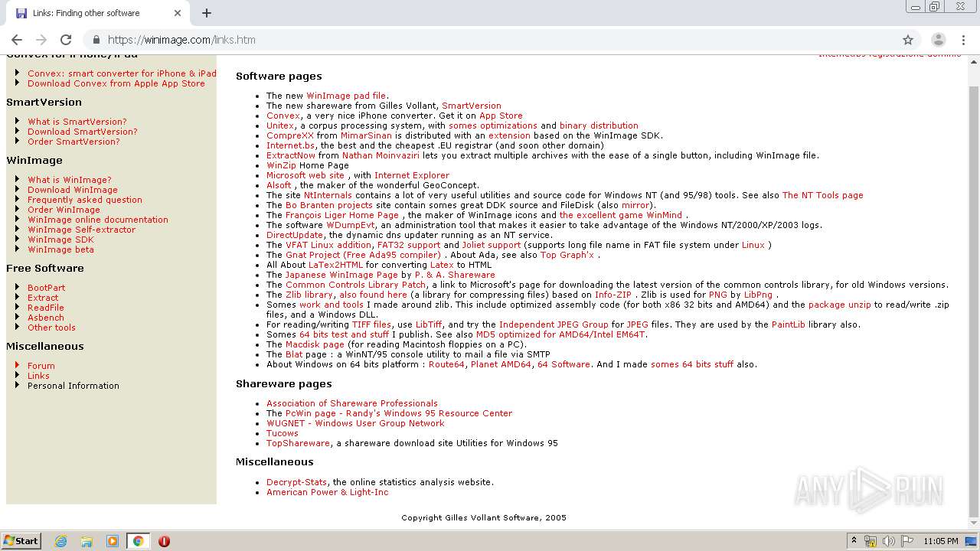Open 'Association of Shareware Professionals' link
This screenshot has width=980, height=551.
pyautogui.click(x=352, y=403)
